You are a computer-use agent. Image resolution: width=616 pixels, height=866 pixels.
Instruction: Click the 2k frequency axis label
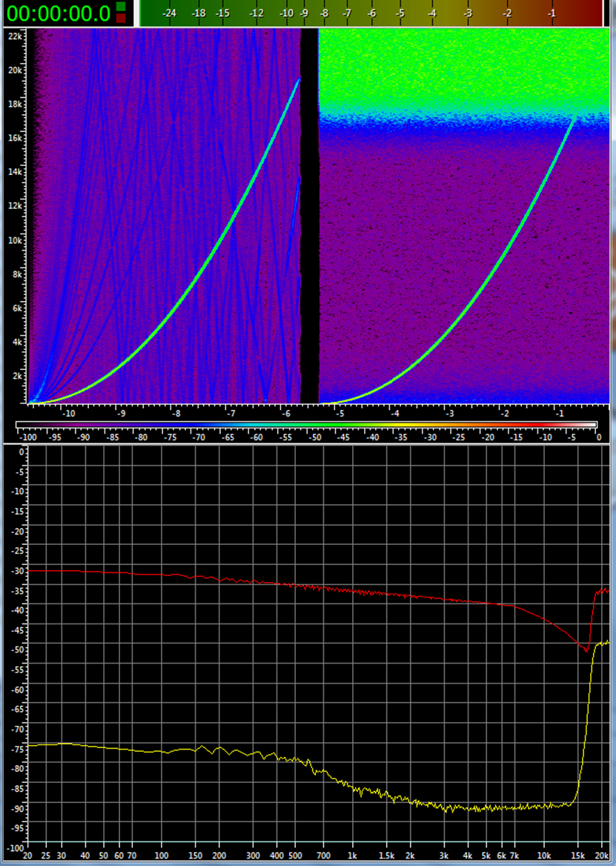18,377
